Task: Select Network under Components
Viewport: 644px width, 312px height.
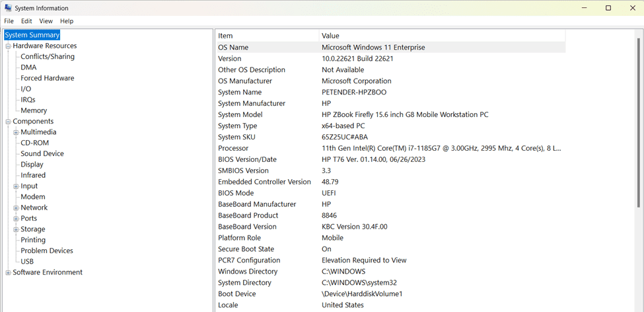Action: click(x=34, y=207)
